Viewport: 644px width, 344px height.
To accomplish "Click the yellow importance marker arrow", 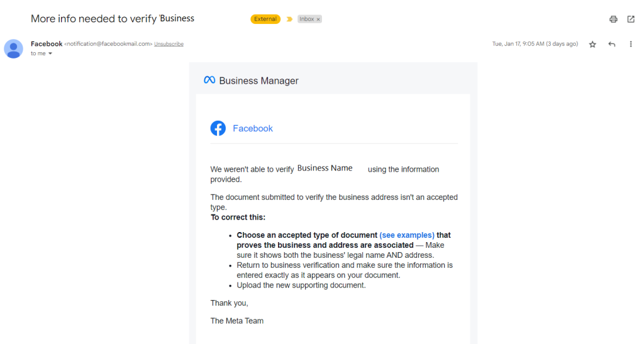I will click(289, 19).
